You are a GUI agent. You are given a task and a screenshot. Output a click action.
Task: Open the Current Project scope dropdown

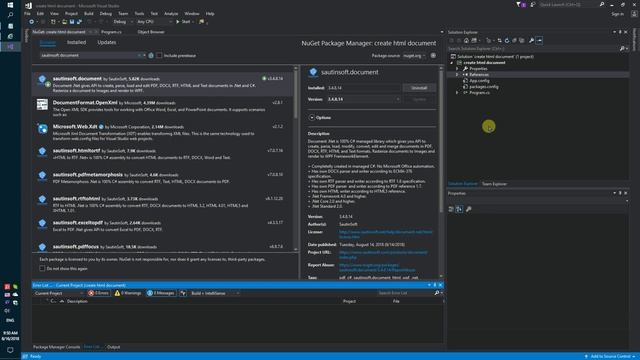(58, 293)
